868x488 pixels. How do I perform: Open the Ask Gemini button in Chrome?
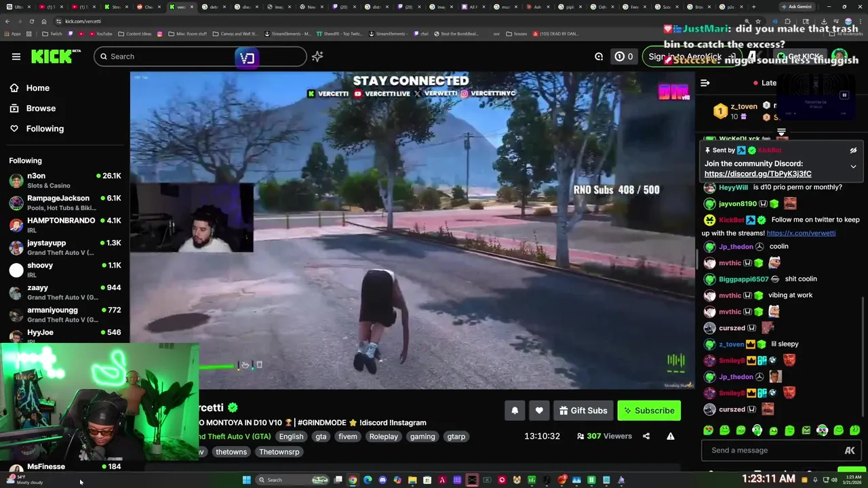[x=796, y=7]
